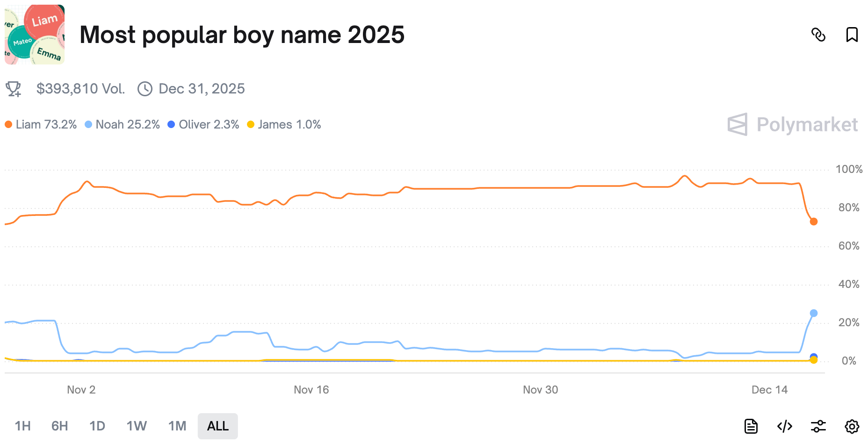Switch to 1W time range
Image resolution: width=868 pixels, height=444 pixels.
pos(137,426)
